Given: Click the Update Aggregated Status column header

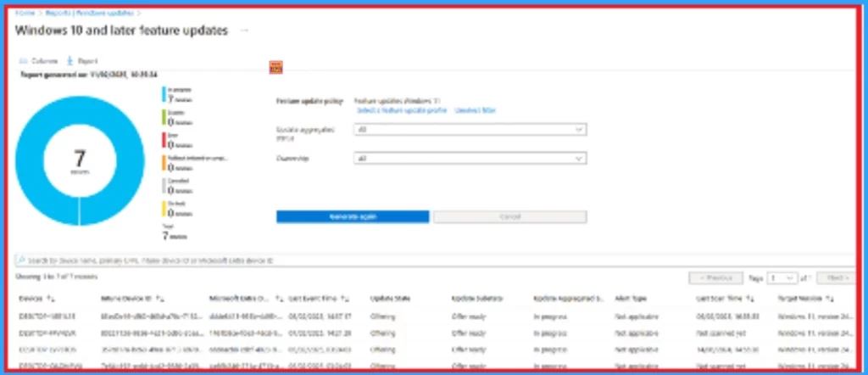Looking at the screenshot, I should [x=568, y=299].
